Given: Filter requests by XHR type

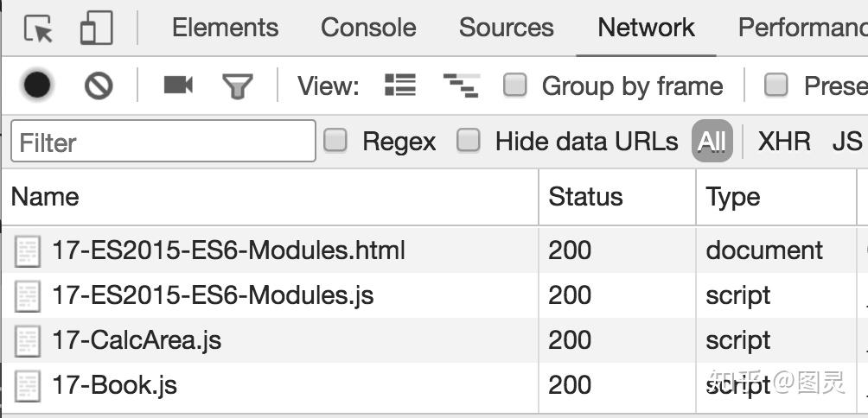Looking at the screenshot, I should click(784, 142).
